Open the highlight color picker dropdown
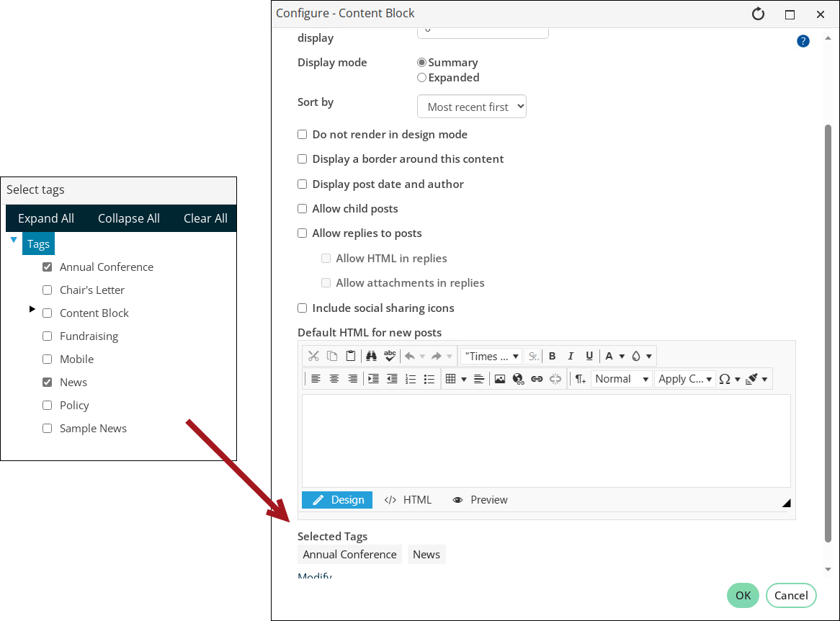 pos(649,357)
